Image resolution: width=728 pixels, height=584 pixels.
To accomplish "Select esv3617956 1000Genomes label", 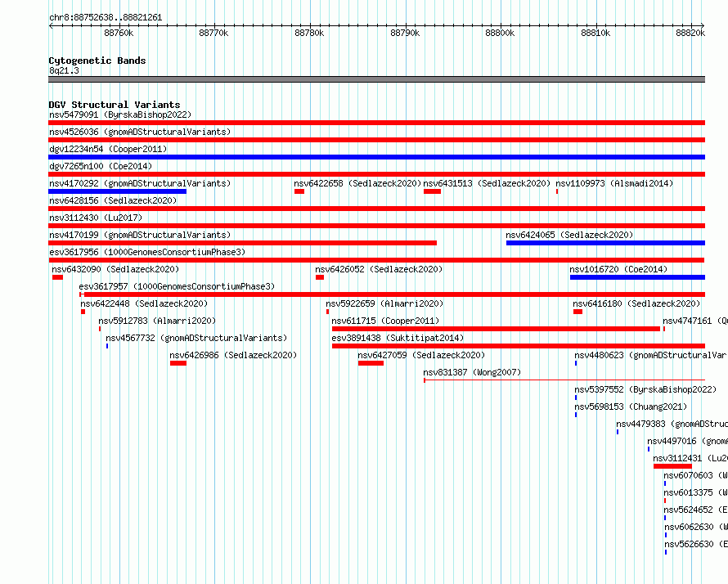I will (147, 252).
